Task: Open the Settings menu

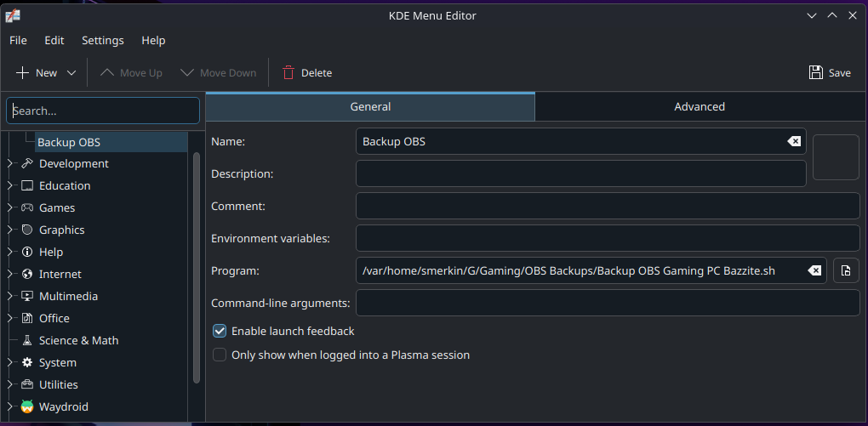Action: (x=102, y=40)
